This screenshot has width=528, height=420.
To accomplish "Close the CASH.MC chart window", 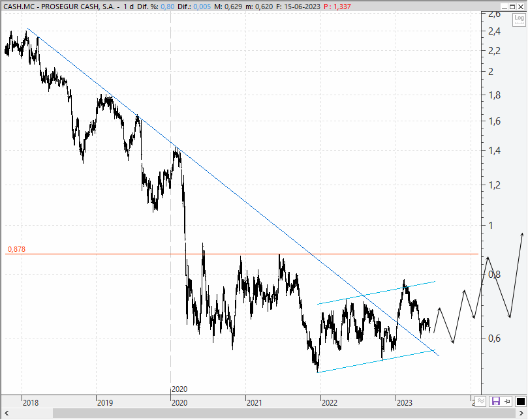I will [x=520, y=7].
